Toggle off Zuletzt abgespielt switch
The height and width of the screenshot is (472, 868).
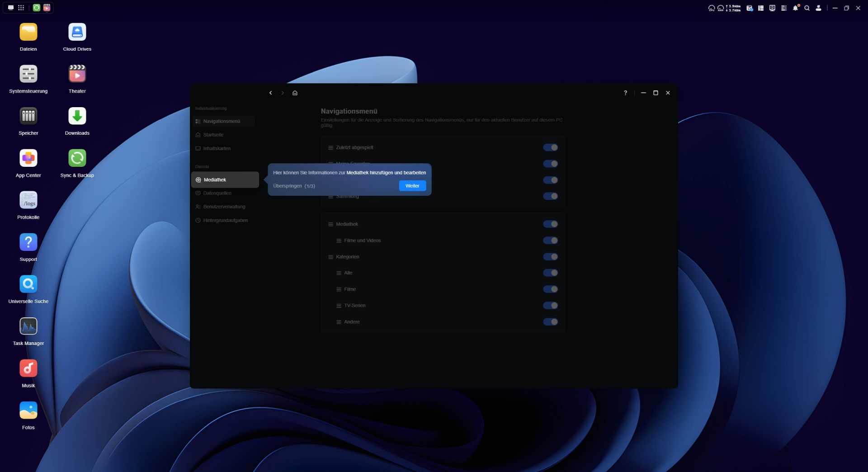(x=550, y=148)
